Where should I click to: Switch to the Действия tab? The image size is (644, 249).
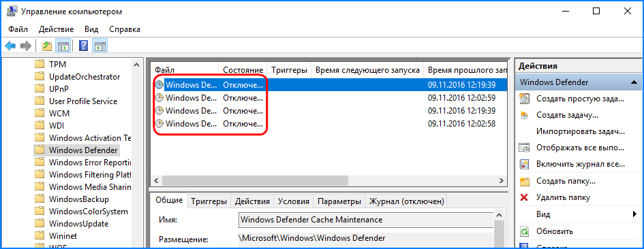point(252,201)
